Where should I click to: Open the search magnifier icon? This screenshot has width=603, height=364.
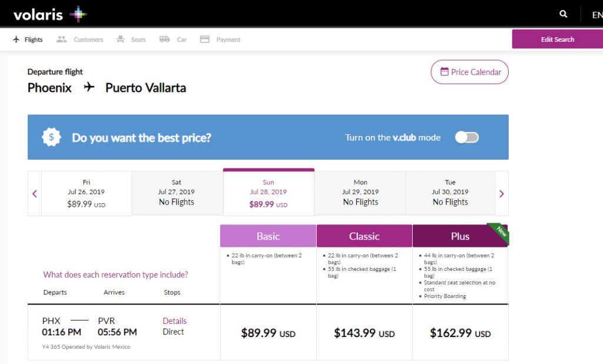coord(562,13)
